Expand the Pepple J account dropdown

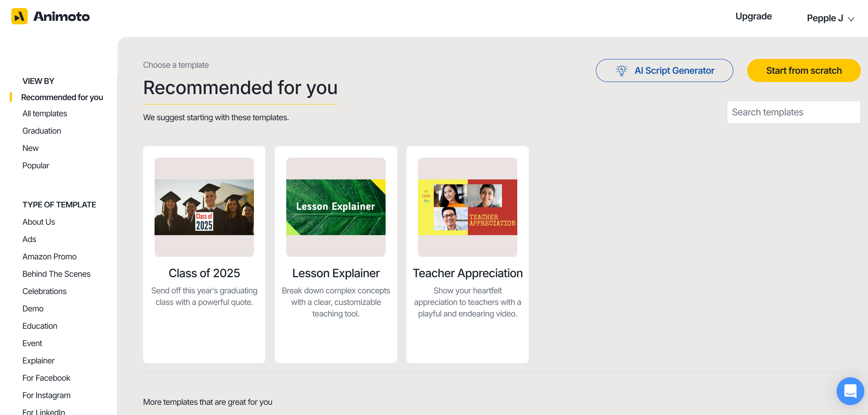pos(830,18)
